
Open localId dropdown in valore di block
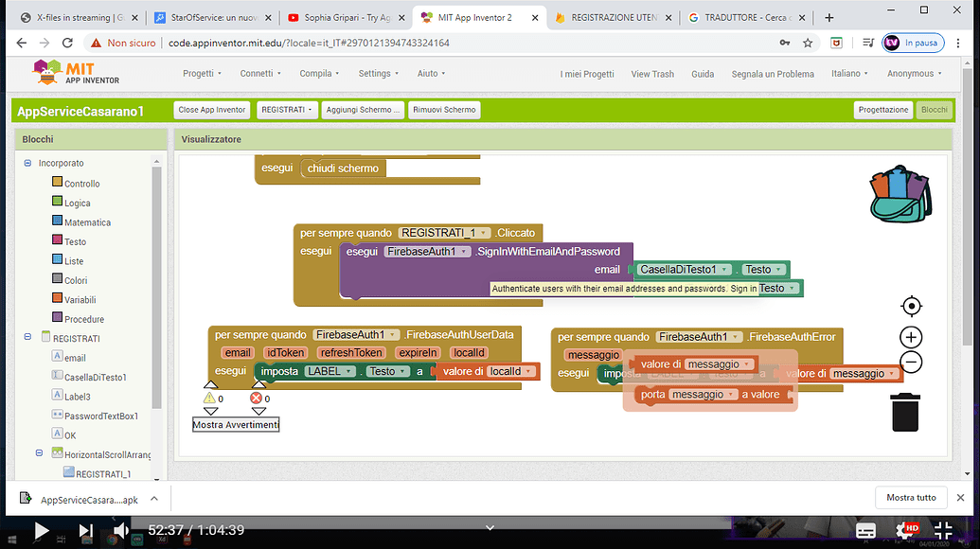[510, 372]
